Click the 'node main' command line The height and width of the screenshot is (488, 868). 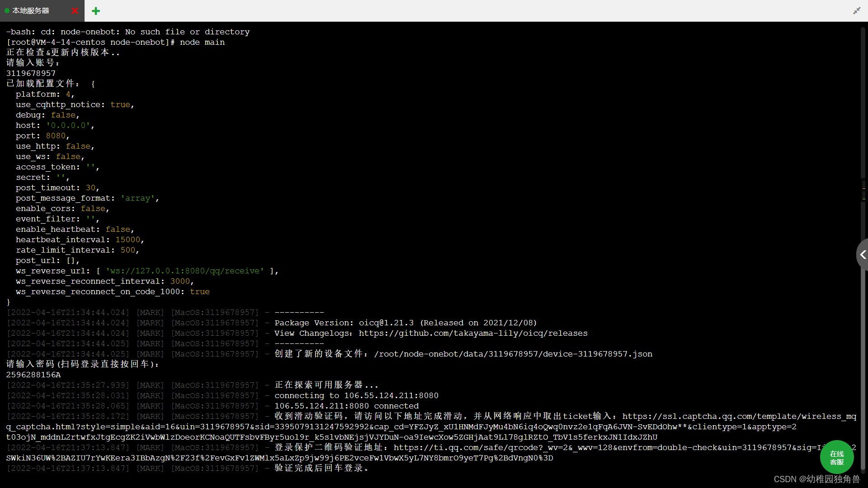[x=202, y=42]
